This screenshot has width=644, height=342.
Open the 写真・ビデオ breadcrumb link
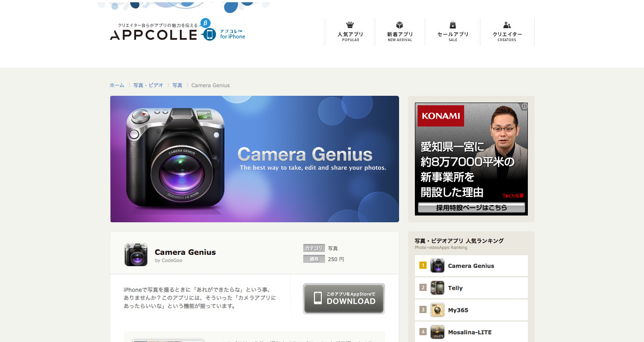[x=148, y=85]
